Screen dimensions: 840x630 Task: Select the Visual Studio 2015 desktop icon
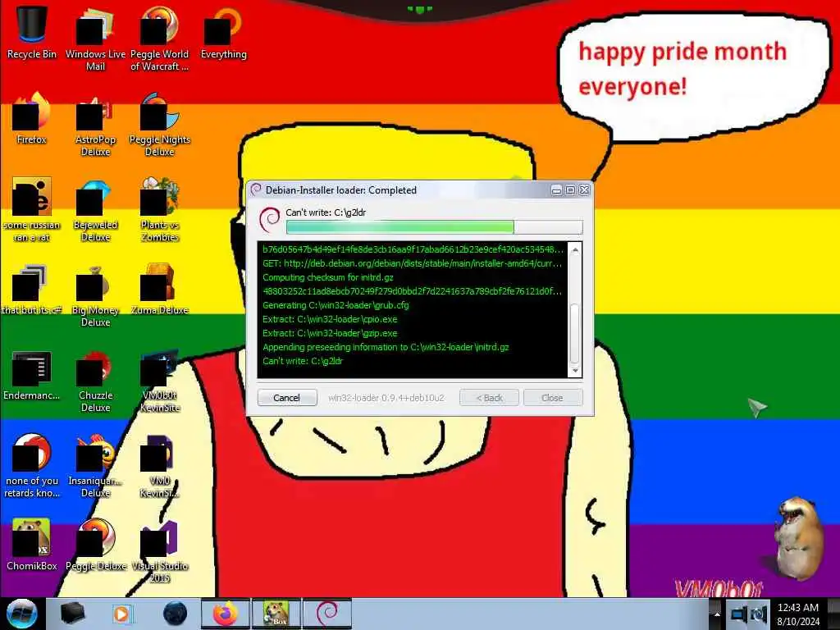coord(160,550)
